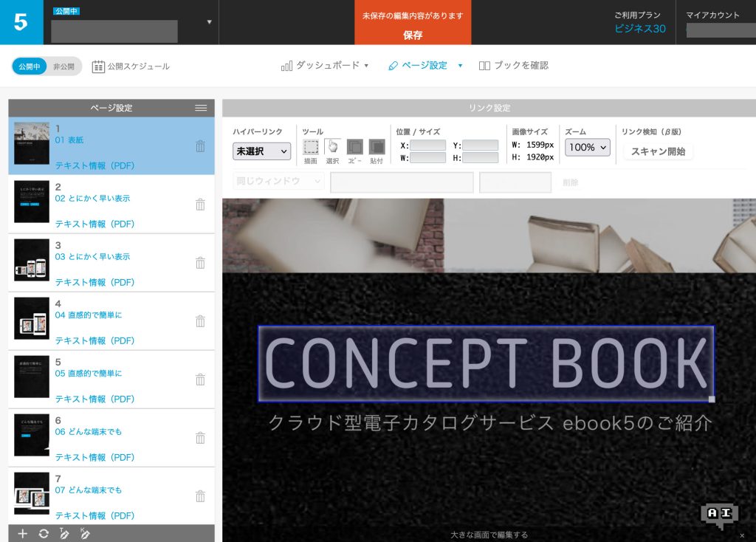The height and width of the screenshot is (542, 756).
Task: Open the ハイパーリンク 未選択 dropdown
Action: click(262, 151)
